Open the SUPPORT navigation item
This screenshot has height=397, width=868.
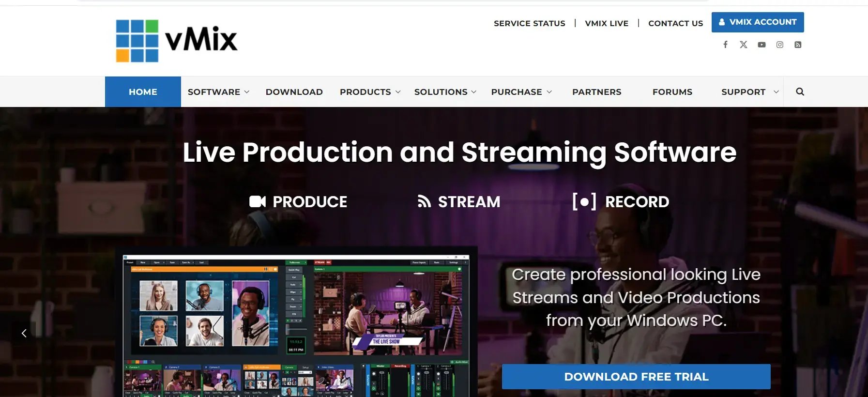(744, 92)
